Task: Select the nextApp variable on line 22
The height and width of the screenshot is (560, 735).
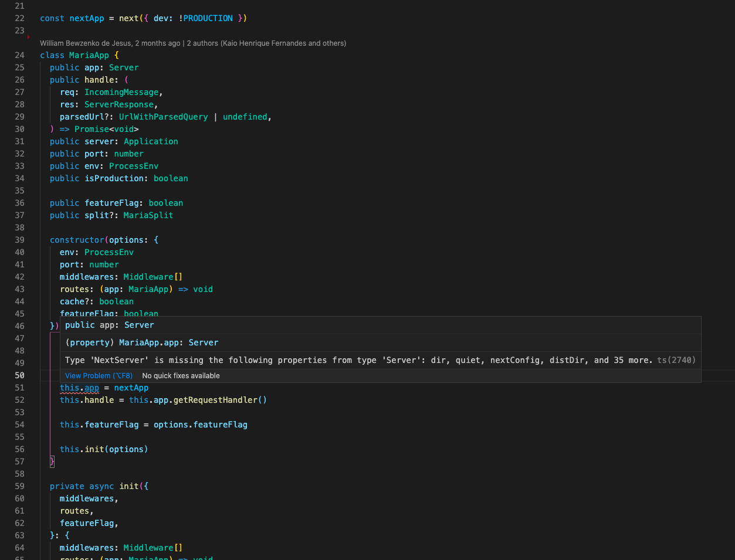Action: [86, 18]
